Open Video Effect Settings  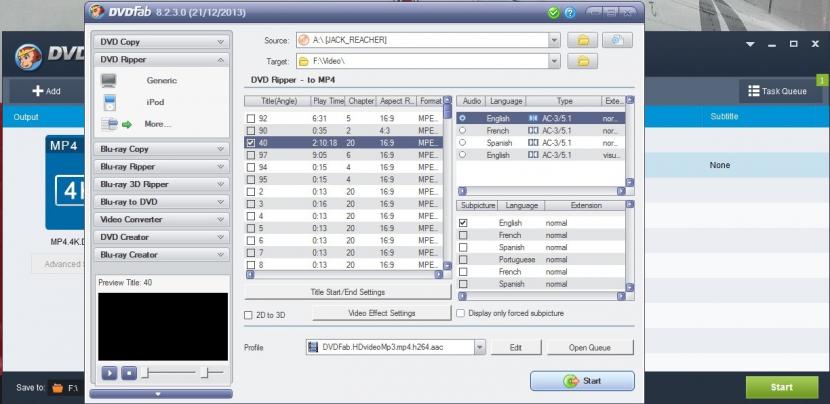[x=381, y=313]
